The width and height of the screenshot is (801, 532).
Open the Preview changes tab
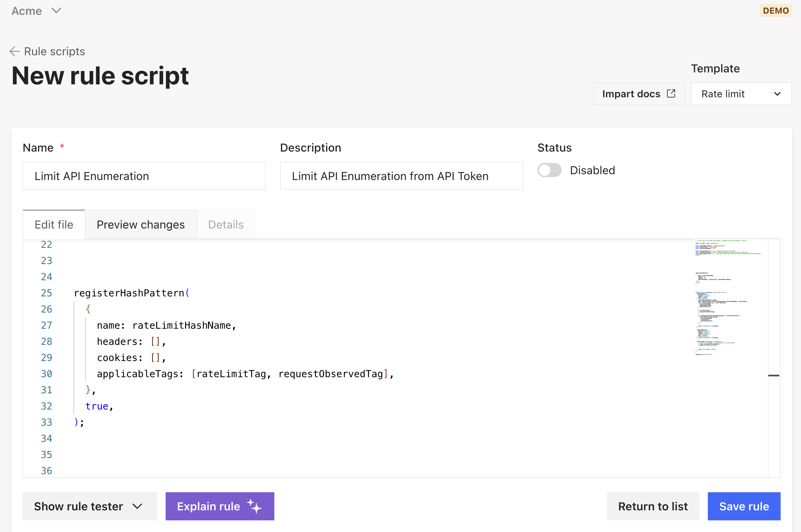141,224
